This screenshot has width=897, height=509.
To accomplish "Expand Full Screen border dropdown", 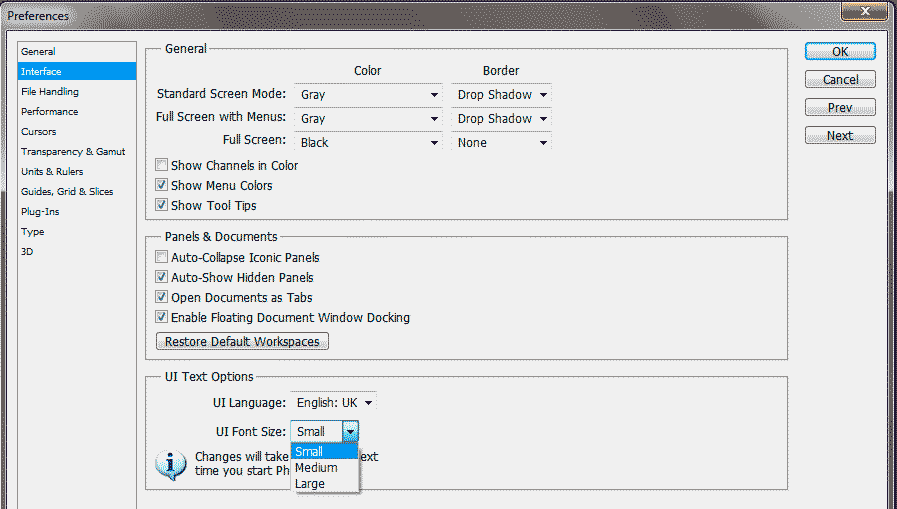I will point(501,143).
